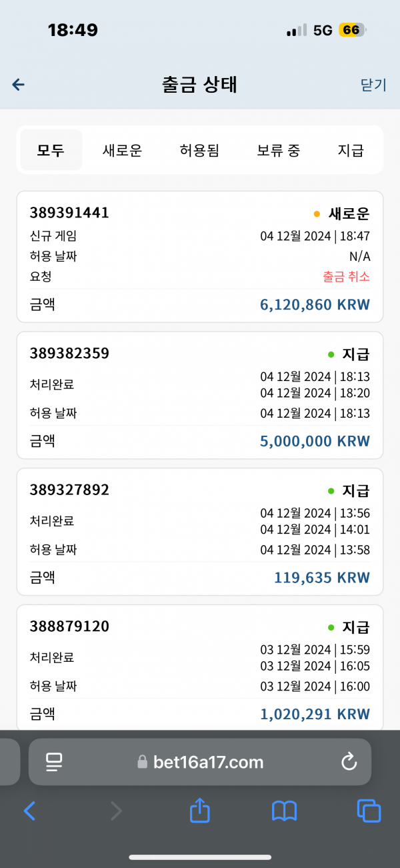The height and width of the screenshot is (868, 400).
Task: Open the 119,635 KRW withdrawal record
Action: (x=200, y=532)
